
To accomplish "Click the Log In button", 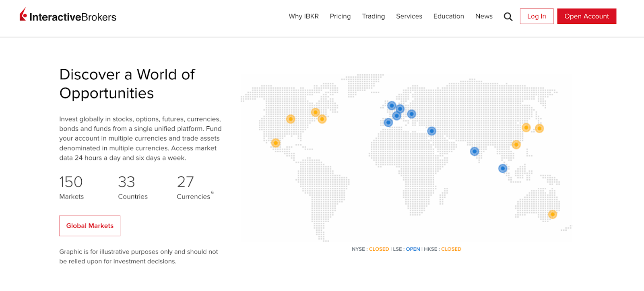I will 537,16.
